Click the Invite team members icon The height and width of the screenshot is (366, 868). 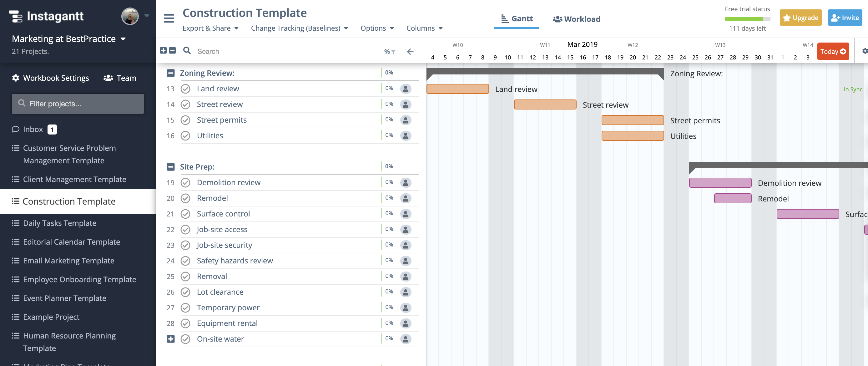click(x=846, y=18)
